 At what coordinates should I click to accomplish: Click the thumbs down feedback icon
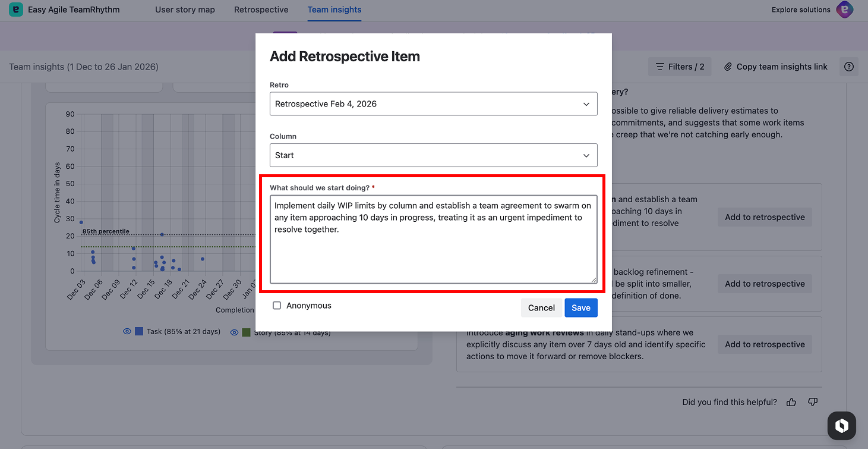tap(813, 402)
